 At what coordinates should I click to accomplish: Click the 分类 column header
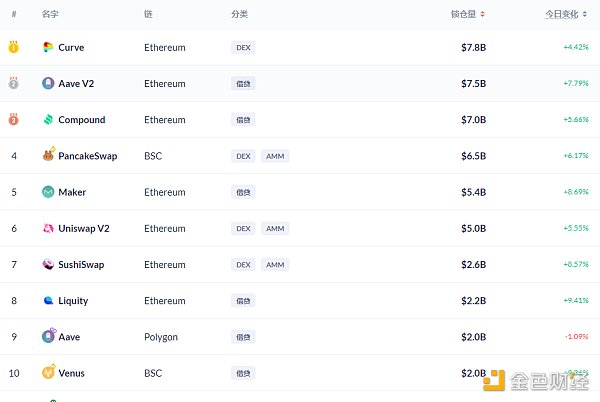coord(239,14)
